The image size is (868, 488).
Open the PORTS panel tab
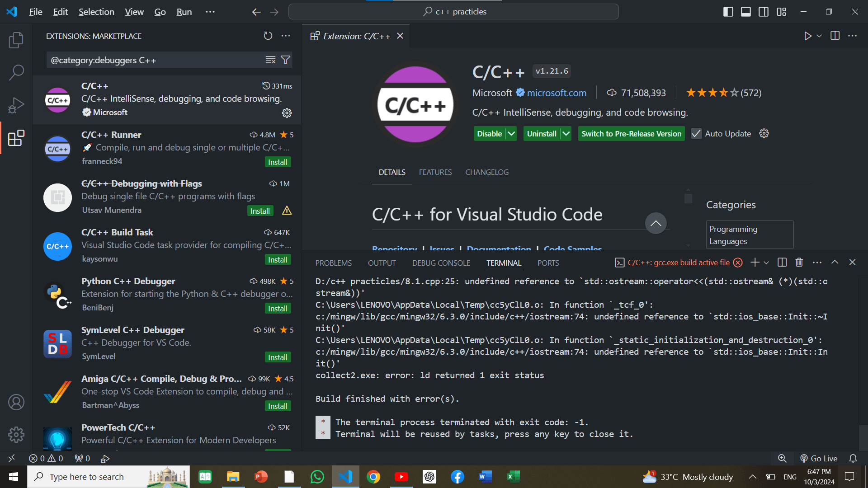[x=548, y=263]
